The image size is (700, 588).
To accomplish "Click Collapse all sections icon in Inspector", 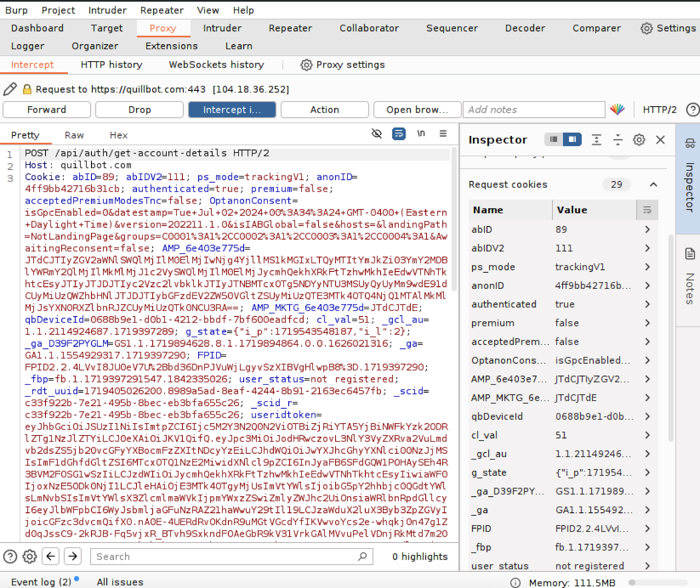I will coord(617,140).
